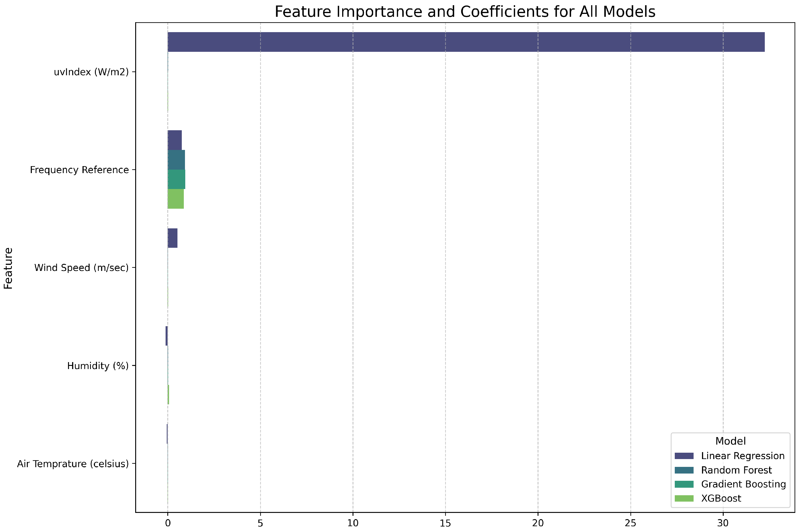Click the Gradient Boosting legend color swatch
This screenshot has height=532, width=803.
click(x=684, y=484)
